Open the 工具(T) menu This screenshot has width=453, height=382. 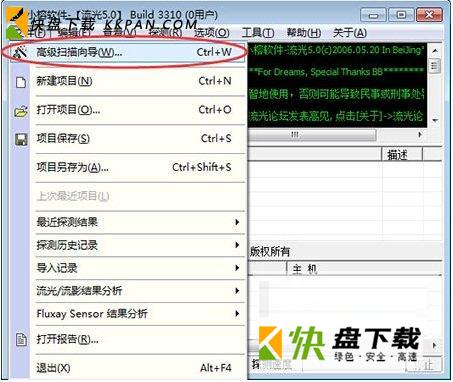tap(258, 33)
